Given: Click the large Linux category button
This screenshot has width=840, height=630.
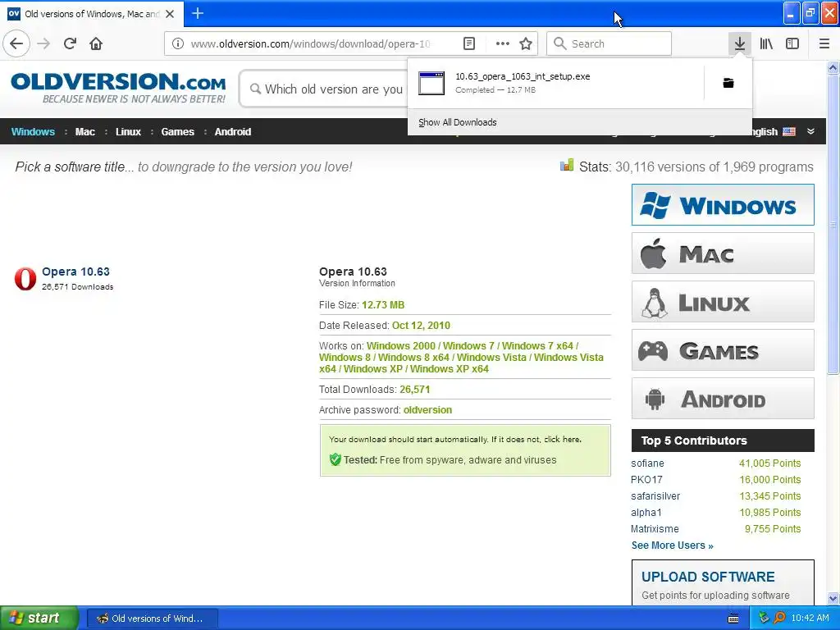Looking at the screenshot, I should tap(723, 302).
